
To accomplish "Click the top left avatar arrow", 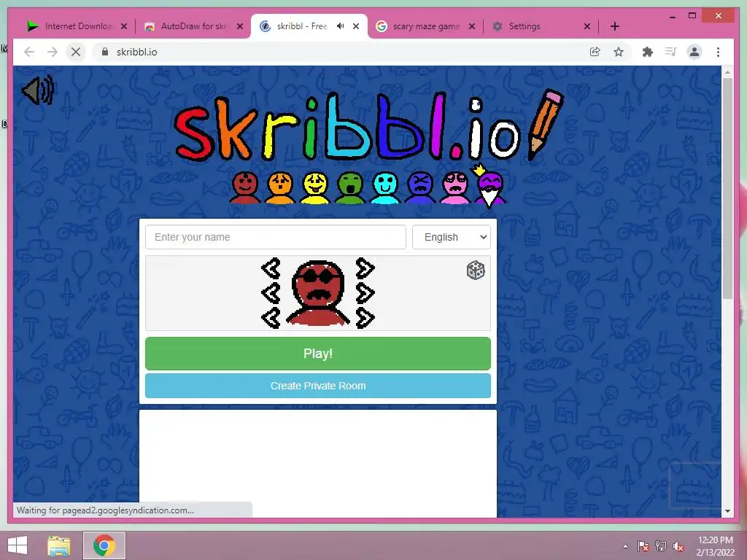I will click(x=271, y=268).
